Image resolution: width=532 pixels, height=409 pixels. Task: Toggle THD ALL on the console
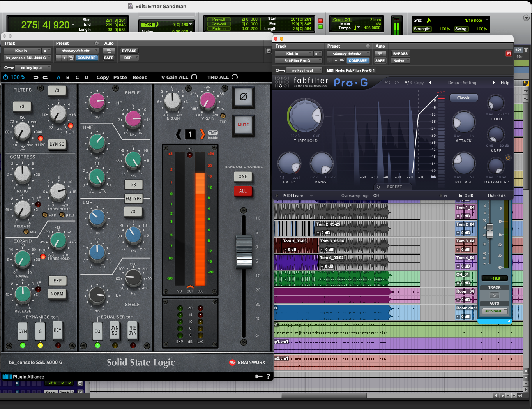click(x=235, y=77)
